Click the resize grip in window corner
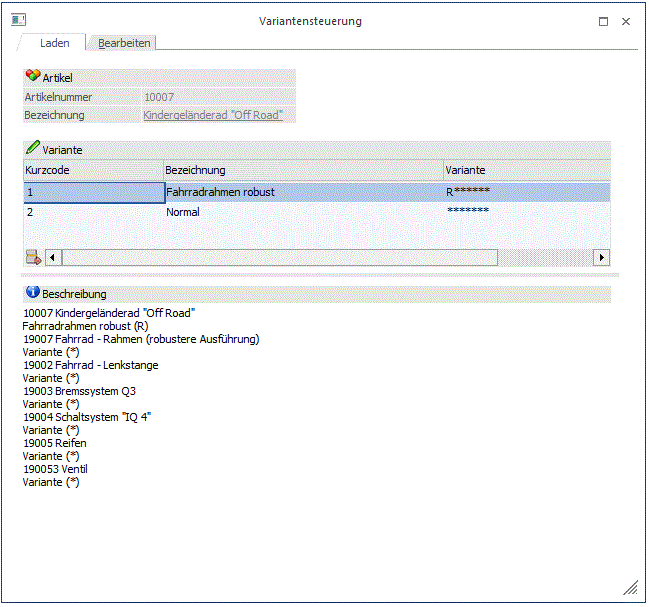 tap(630, 590)
